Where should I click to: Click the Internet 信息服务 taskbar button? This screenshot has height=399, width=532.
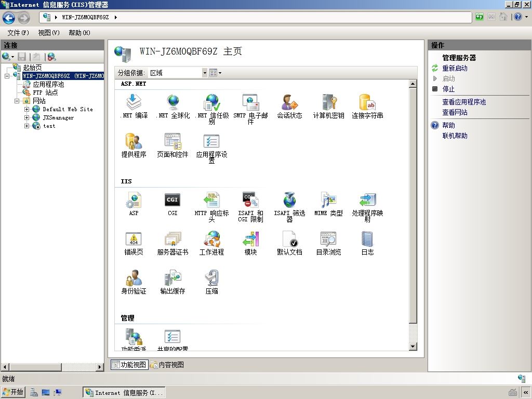(124, 393)
